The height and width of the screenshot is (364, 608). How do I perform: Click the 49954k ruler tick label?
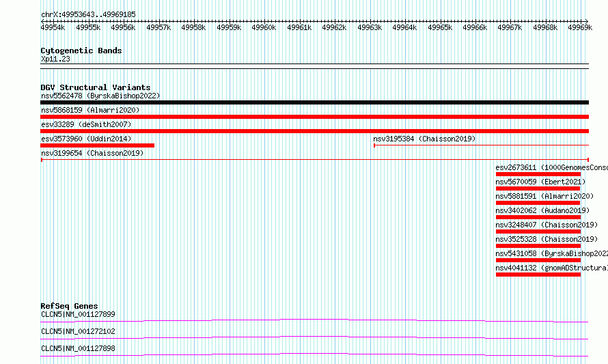[x=53, y=27]
